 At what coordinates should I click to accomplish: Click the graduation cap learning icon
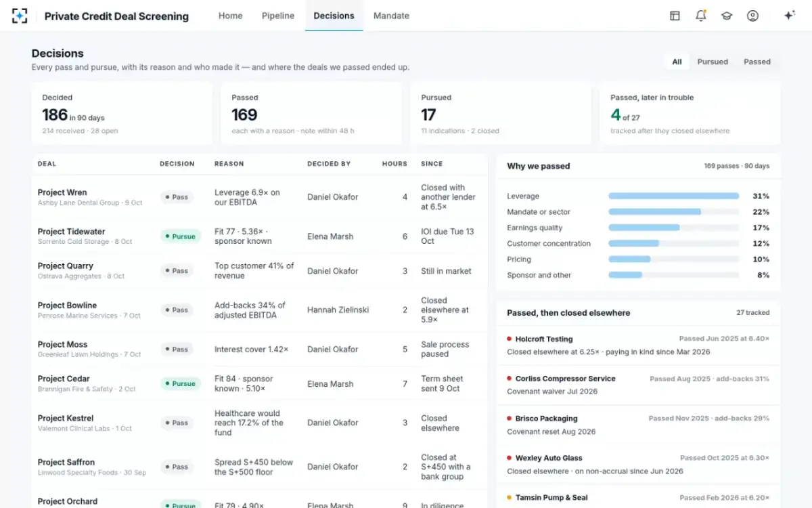[727, 16]
